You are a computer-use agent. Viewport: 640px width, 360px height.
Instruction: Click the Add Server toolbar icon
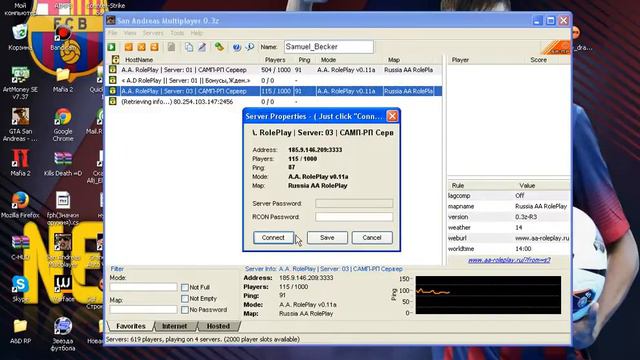click(x=129, y=47)
